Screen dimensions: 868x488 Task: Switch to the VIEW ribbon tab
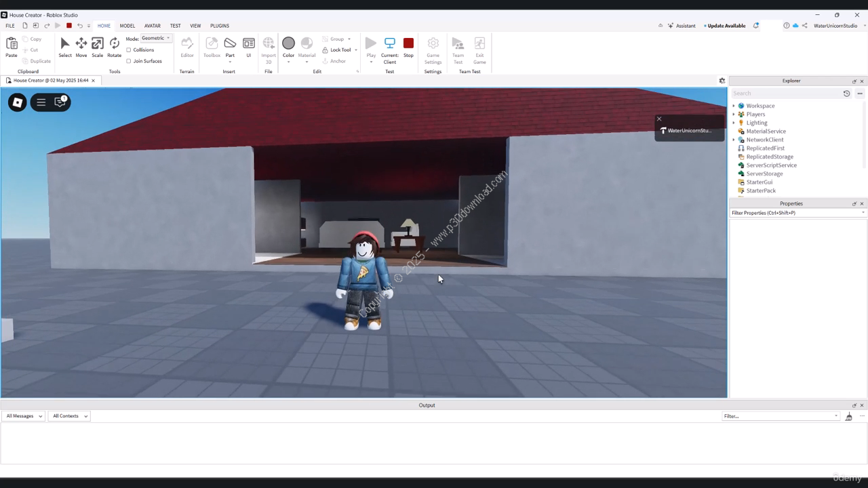[x=195, y=26]
